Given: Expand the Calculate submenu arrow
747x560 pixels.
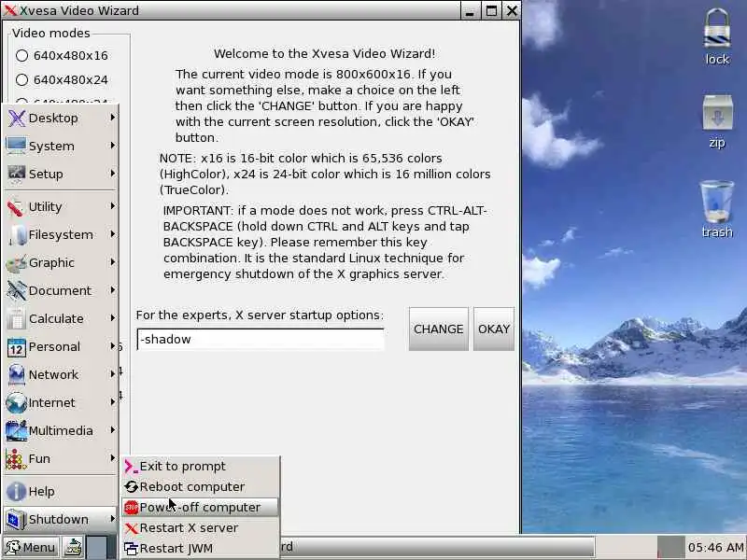Looking at the screenshot, I should pyautogui.click(x=112, y=318).
